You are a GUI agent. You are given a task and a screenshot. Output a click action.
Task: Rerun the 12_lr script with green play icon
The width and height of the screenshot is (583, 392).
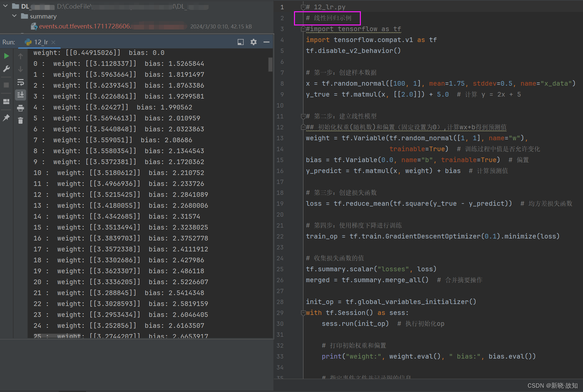coord(6,56)
